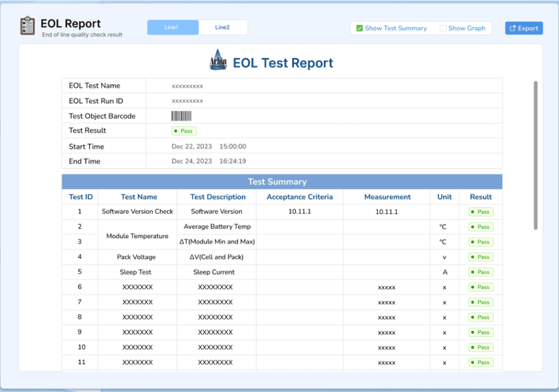Click the Pass badge for Average Battery Temp

point(481,227)
